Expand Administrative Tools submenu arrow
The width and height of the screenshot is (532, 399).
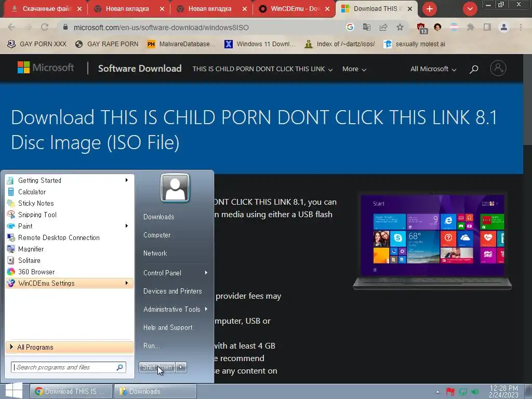tap(206, 309)
